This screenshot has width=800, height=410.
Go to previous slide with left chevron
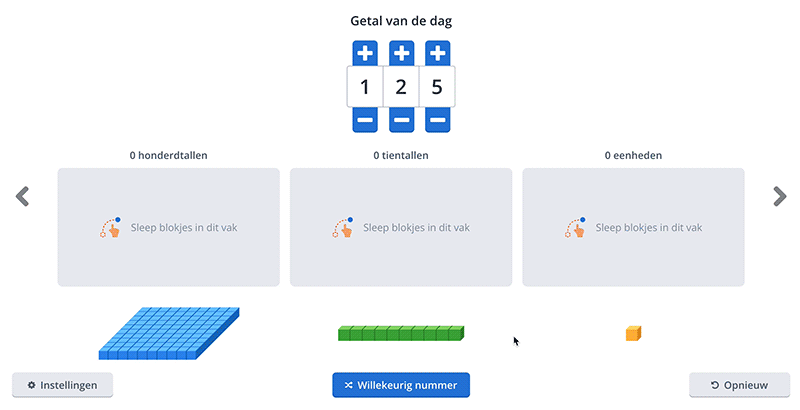pyautogui.click(x=22, y=196)
